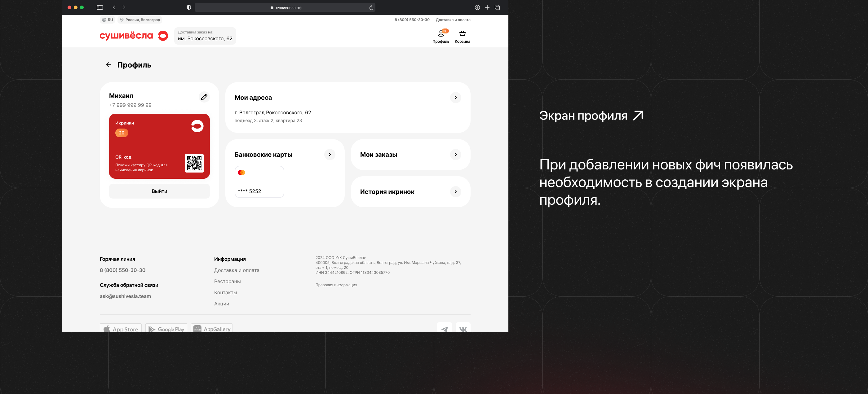Open Доставка и оплата header link
Image resolution: width=868 pixels, height=394 pixels.
point(453,20)
